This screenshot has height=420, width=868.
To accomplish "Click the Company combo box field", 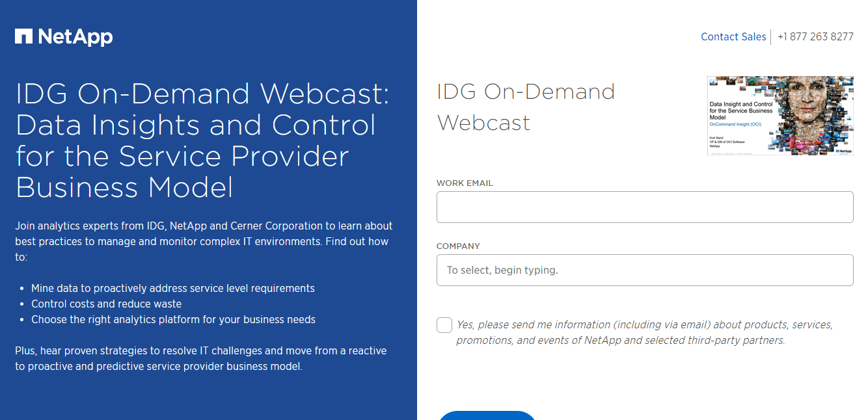I will [645, 270].
